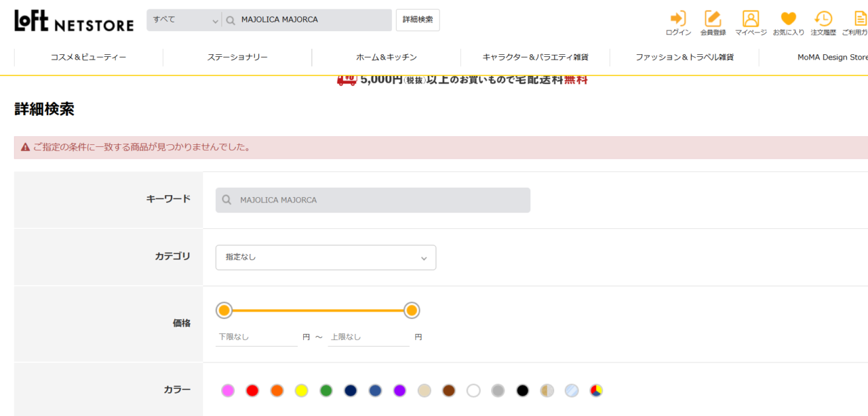This screenshot has width=868, height=416.
Task: Click the no matching products error message
Action: coord(142,147)
